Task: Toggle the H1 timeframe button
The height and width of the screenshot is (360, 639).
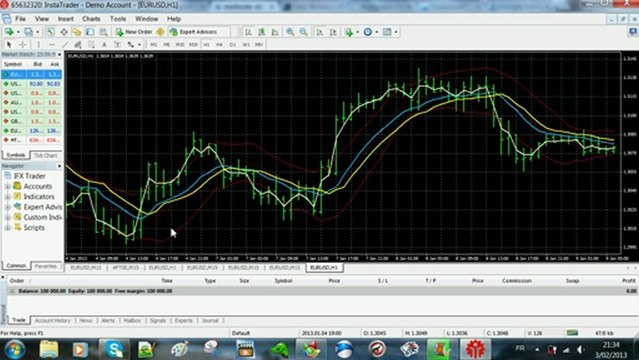Action: 206,44
